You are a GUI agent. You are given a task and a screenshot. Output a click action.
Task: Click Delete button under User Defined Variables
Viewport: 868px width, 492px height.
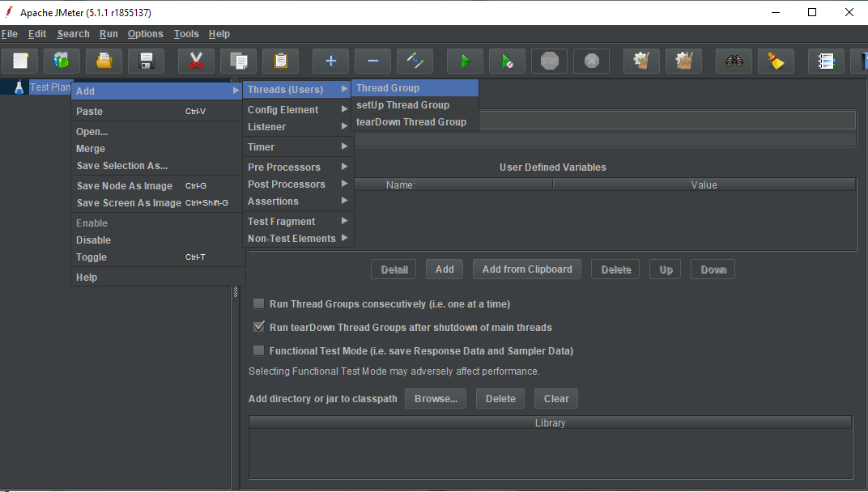tap(615, 269)
